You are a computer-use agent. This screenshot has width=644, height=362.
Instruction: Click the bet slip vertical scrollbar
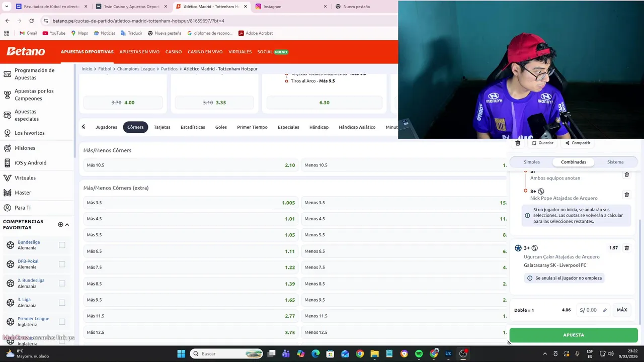(x=640, y=271)
